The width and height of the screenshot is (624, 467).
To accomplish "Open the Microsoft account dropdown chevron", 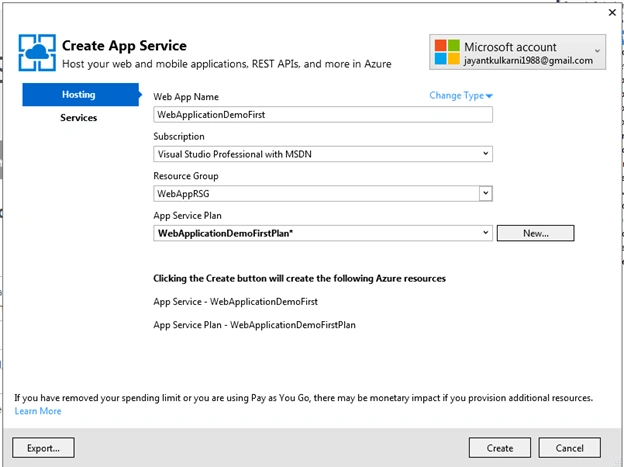I will (x=597, y=51).
